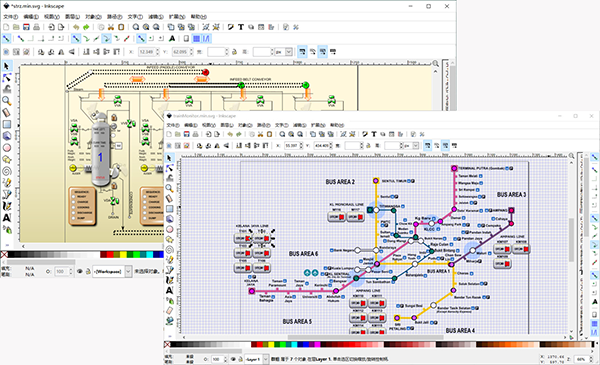Click the X coordinate field in back window
600x365 pixels.
[148, 52]
